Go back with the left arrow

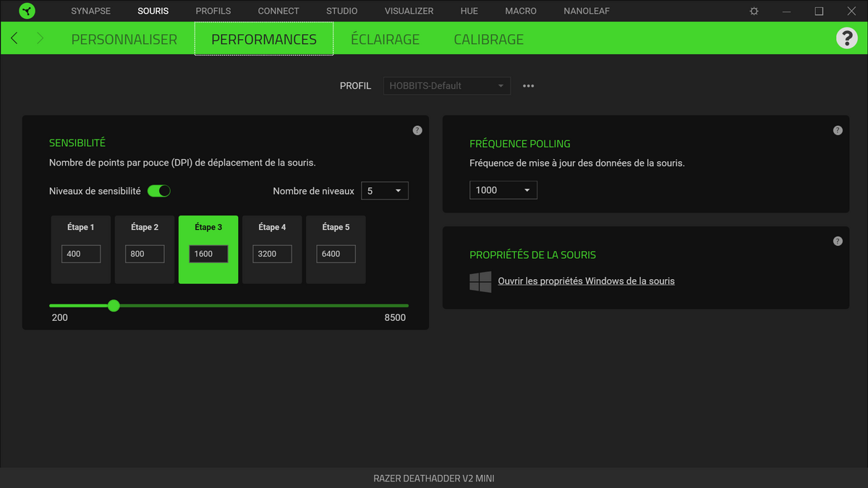[14, 38]
